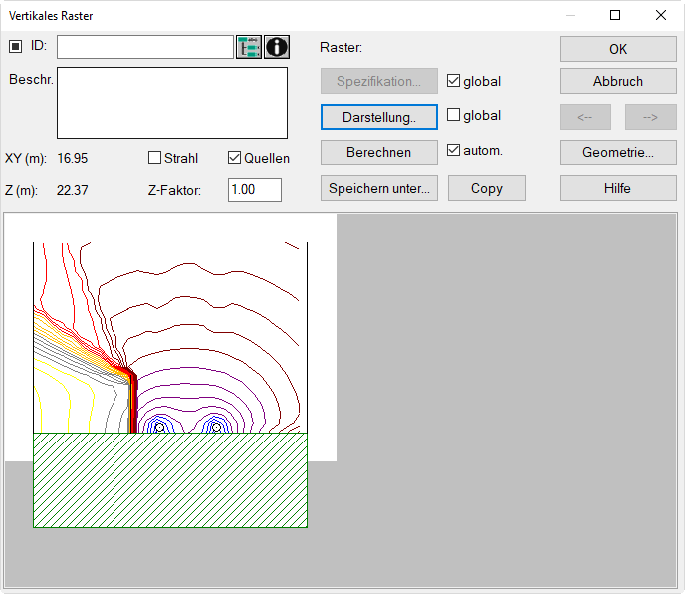The image size is (685, 594).
Task: Open the Geometrie dialog
Action: pos(618,152)
